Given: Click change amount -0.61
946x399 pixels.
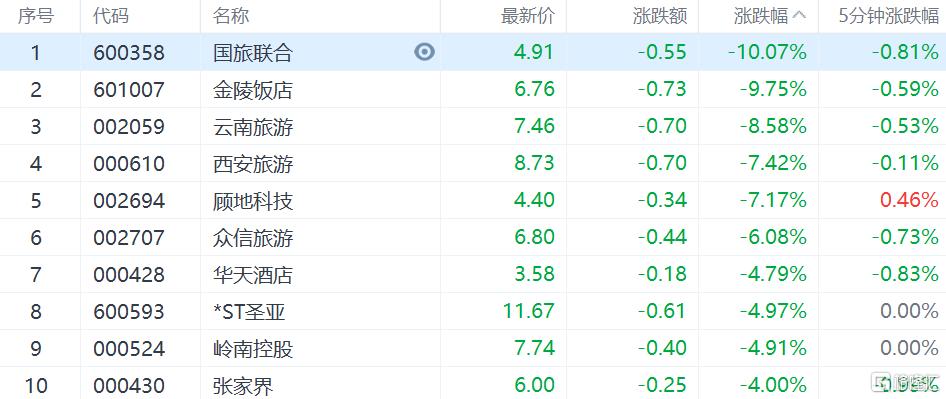Looking at the screenshot, I should (x=662, y=311).
